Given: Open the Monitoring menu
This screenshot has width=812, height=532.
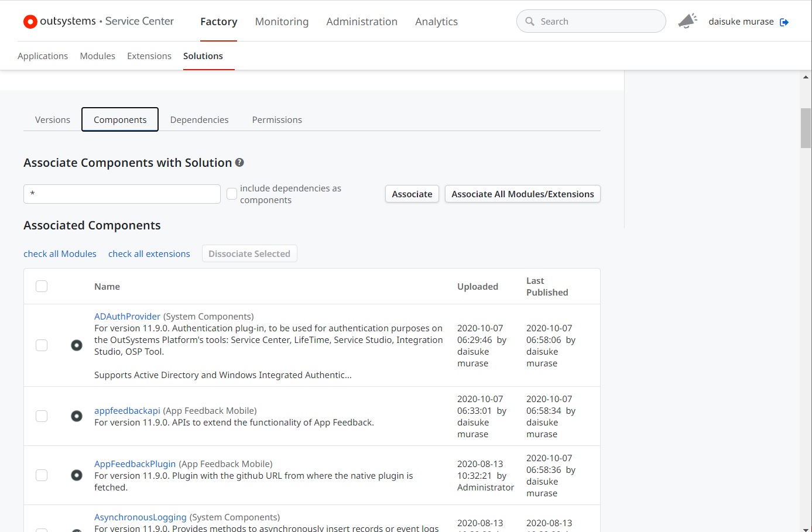Looking at the screenshot, I should coord(282,22).
